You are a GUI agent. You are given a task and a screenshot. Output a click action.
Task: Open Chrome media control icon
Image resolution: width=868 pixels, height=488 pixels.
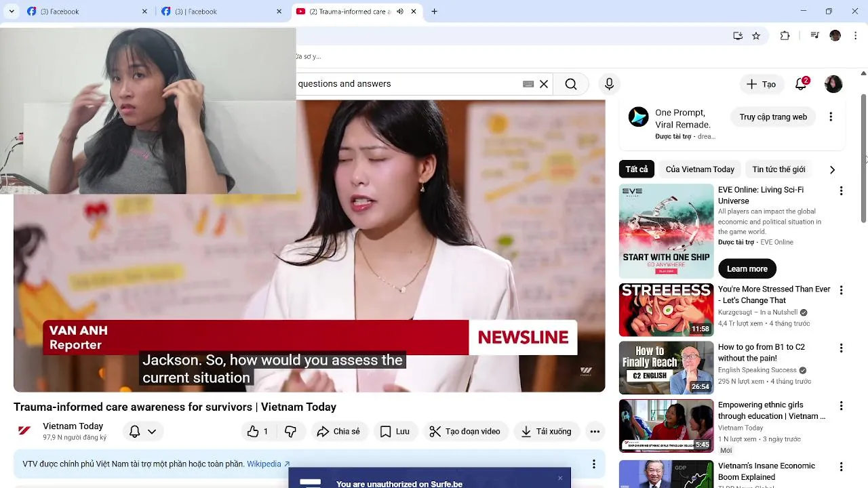click(815, 36)
